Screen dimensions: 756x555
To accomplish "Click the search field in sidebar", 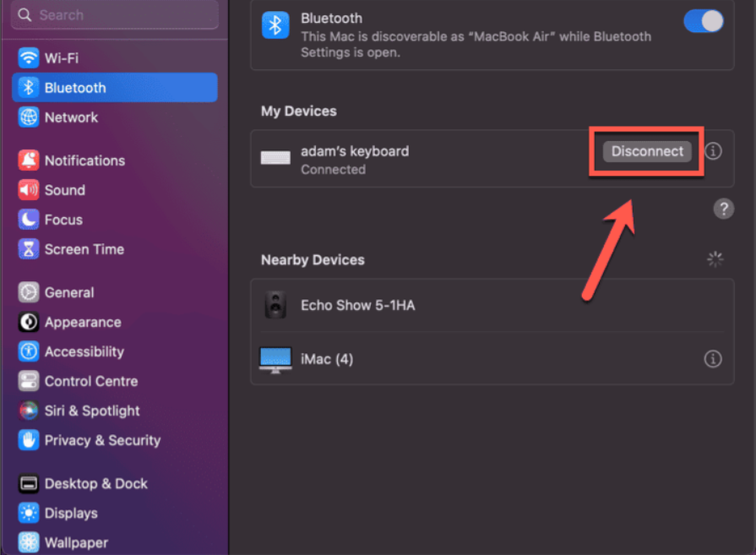I will tap(114, 14).
